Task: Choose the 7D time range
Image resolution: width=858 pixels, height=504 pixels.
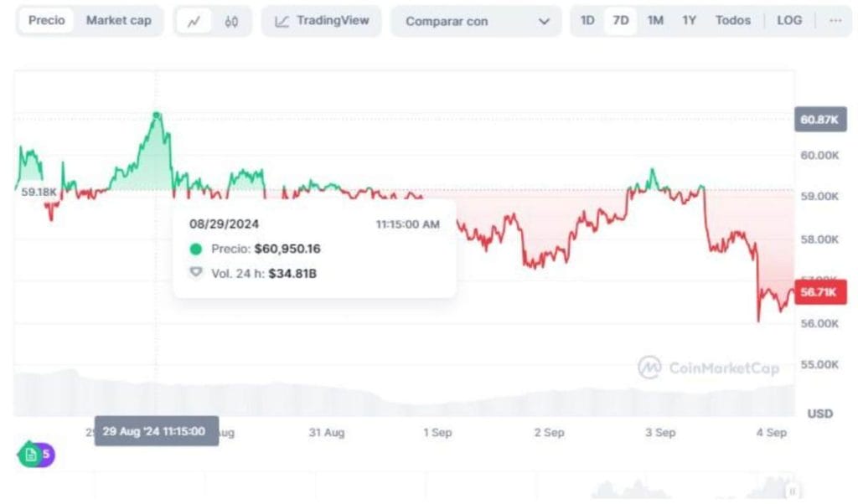Action: tap(621, 21)
